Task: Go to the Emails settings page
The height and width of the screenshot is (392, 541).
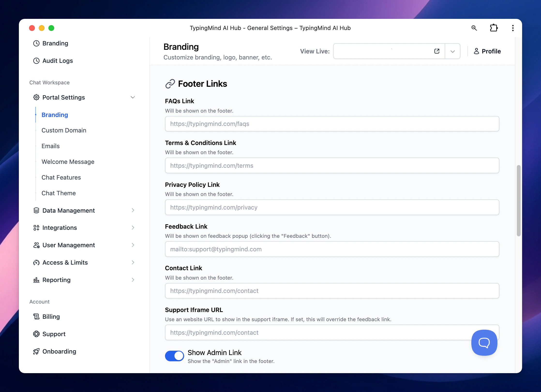Action: coord(51,146)
